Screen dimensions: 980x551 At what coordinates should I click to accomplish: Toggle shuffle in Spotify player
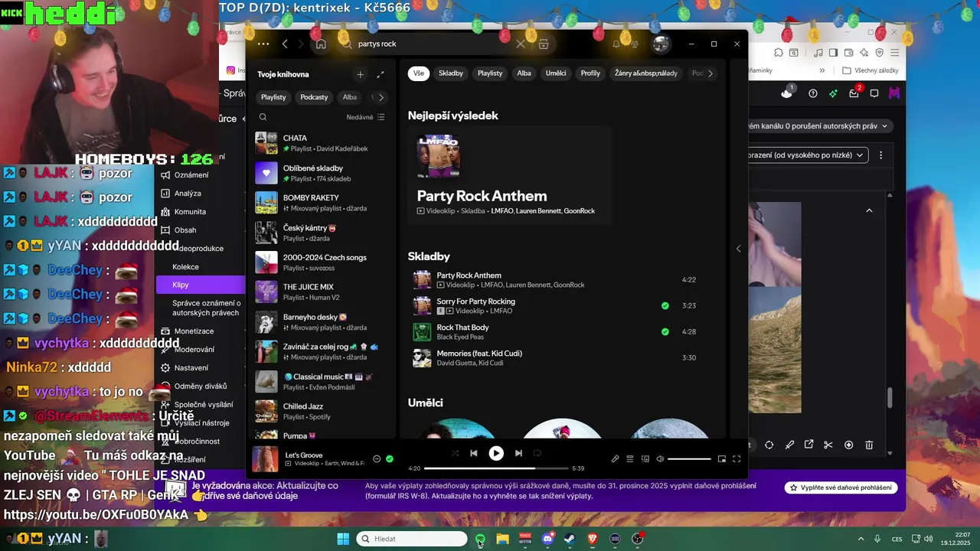pyautogui.click(x=455, y=453)
